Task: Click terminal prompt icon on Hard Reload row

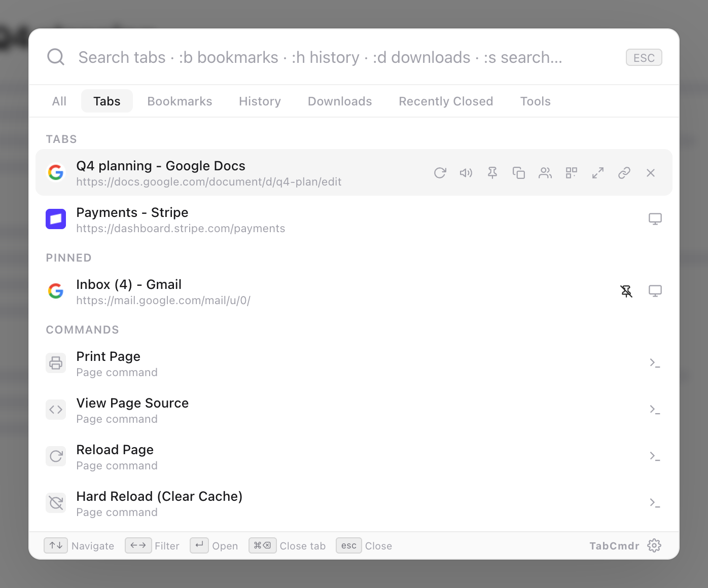Action: click(x=655, y=503)
